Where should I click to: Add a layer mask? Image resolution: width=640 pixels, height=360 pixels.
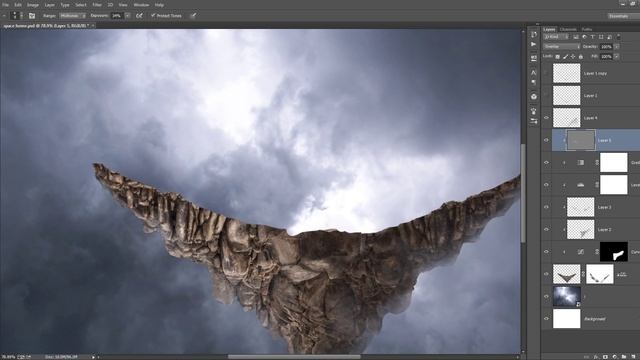point(605,357)
